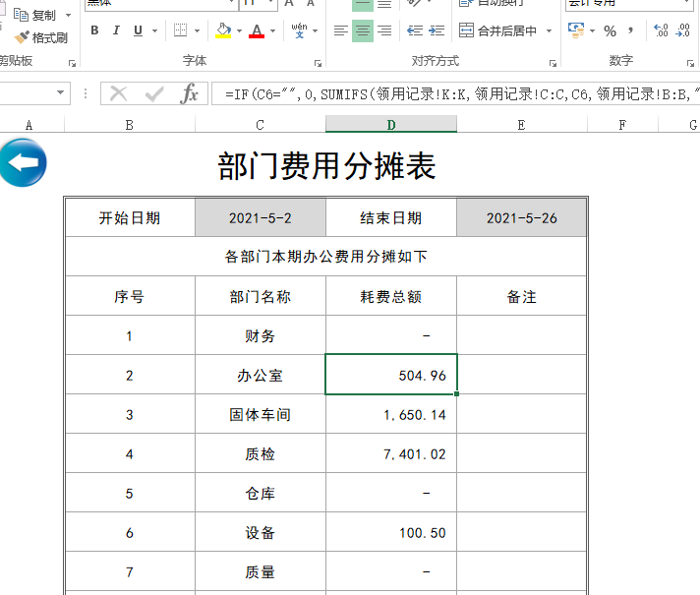Screen dimensions: 700x595
Task: Click the align left icon
Action: [x=341, y=30]
